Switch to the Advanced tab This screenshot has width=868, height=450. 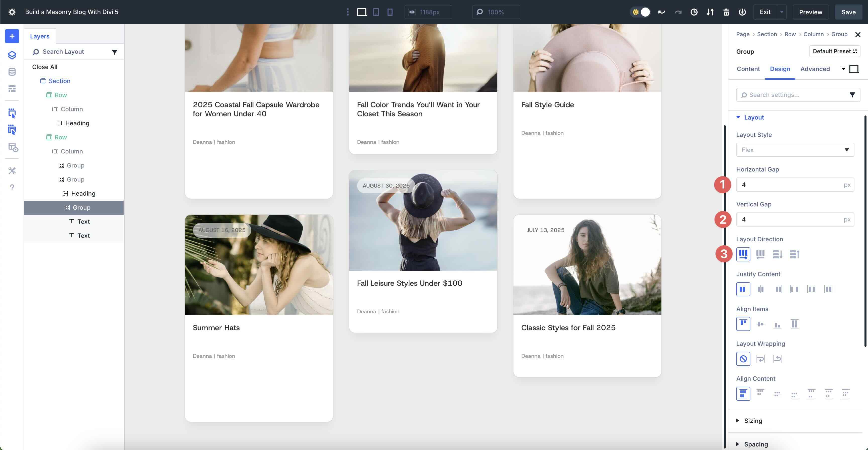pyautogui.click(x=815, y=69)
